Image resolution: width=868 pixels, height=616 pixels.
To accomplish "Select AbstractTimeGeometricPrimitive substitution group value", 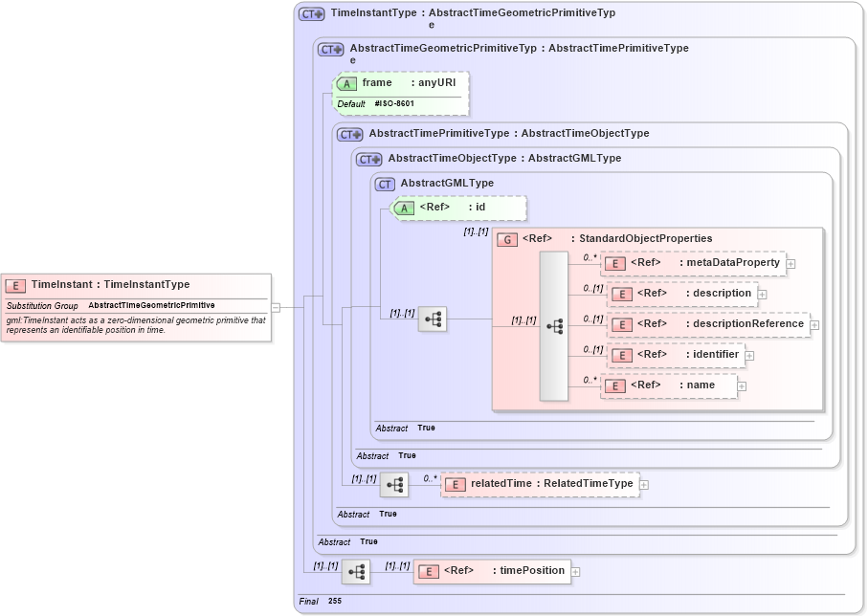I will pos(151,305).
